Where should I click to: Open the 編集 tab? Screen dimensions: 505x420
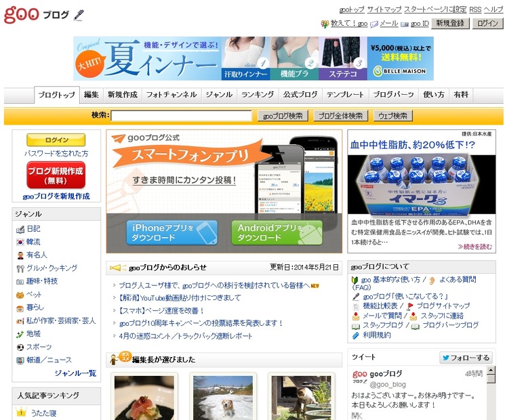(x=92, y=95)
